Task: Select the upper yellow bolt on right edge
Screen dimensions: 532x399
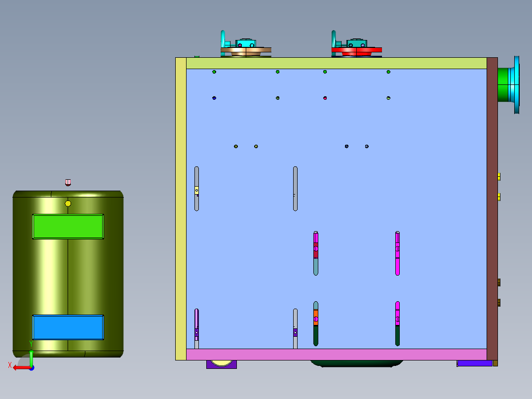Action: [x=499, y=177]
